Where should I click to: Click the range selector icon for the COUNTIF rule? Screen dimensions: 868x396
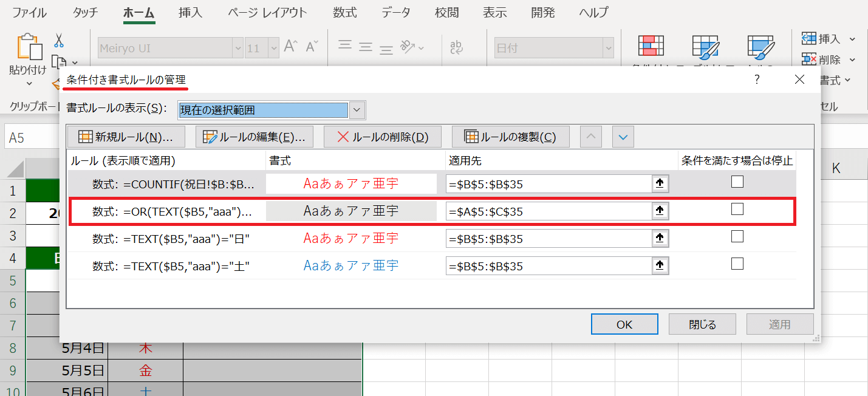[660, 183]
